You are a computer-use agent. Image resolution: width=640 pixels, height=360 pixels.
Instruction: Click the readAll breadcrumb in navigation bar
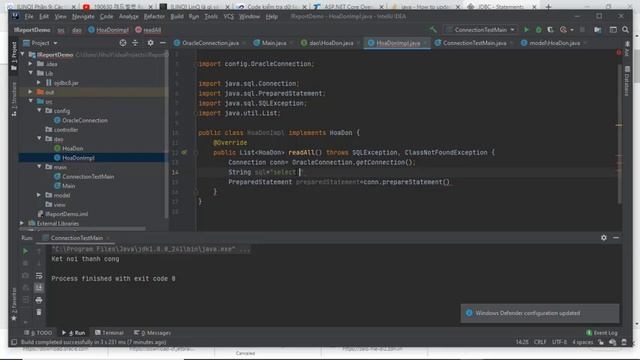coord(148,30)
